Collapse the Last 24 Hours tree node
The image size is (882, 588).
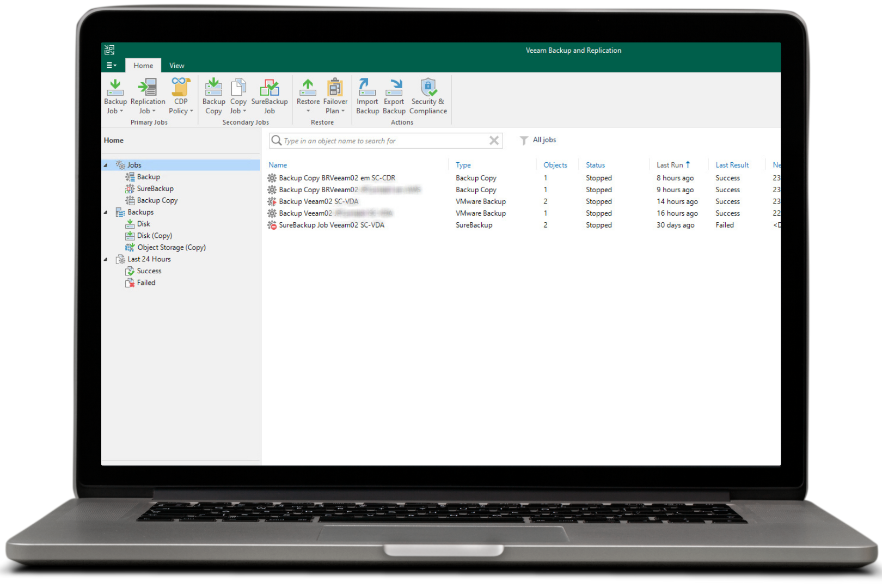(106, 259)
